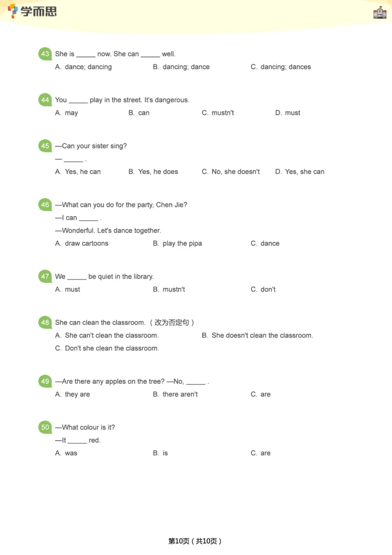
Task: Click the page indicator 第10页 (共10页) footer
Action: [196, 541]
